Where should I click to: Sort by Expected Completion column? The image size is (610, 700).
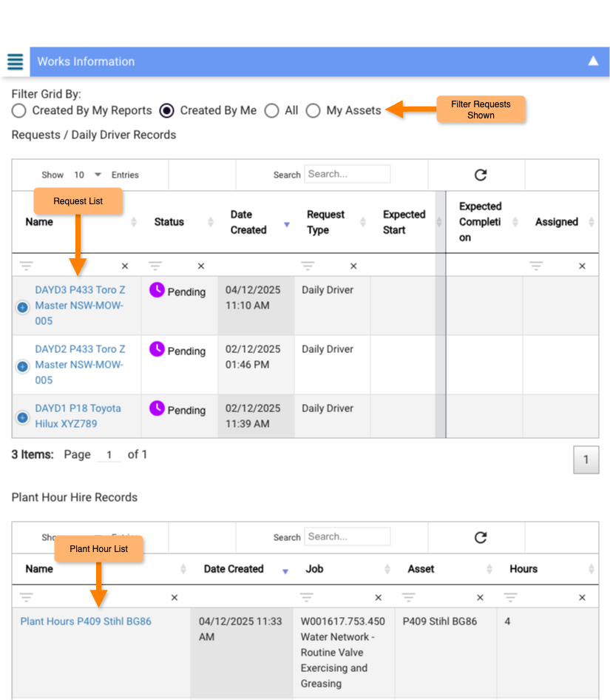[x=515, y=221]
